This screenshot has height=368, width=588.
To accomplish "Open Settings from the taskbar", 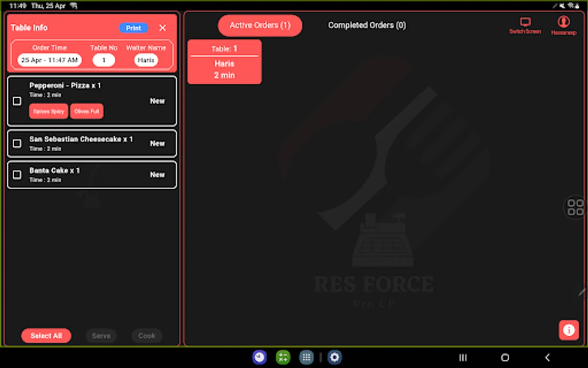I will click(x=335, y=357).
